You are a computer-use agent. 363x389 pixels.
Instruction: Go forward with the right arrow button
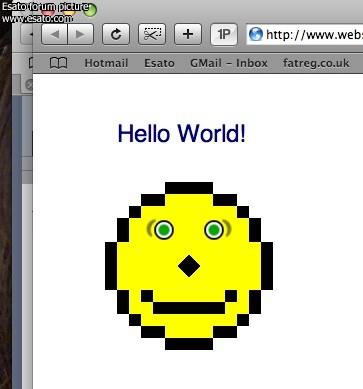[81, 34]
